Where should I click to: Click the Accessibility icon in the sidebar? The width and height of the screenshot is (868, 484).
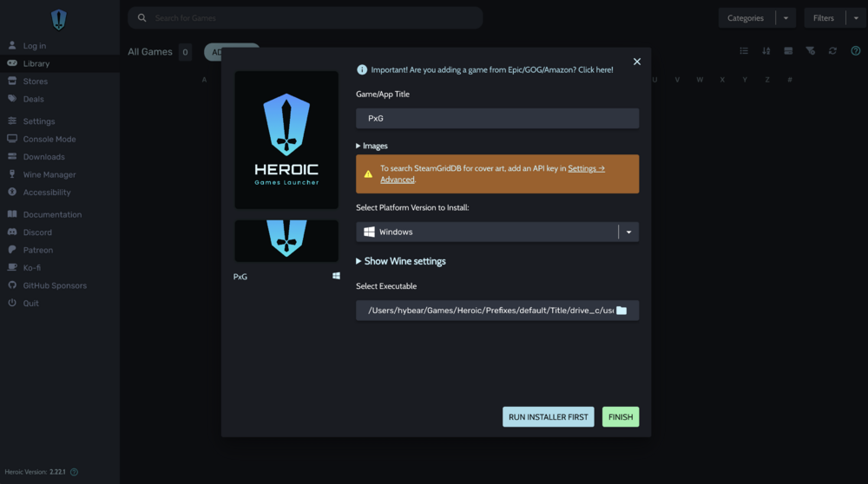tap(12, 192)
